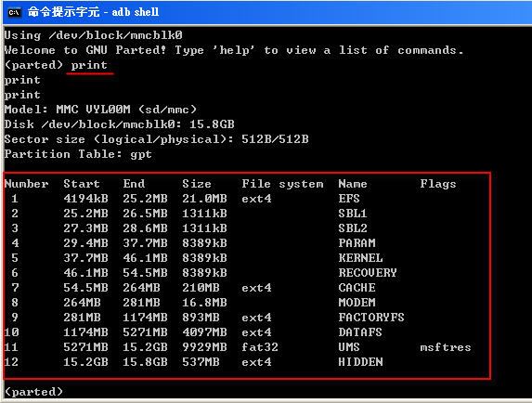The height and width of the screenshot is (403, 532).
Task: Click the 'Partition Table: gpt' line
Action: (x=78, y=154)
